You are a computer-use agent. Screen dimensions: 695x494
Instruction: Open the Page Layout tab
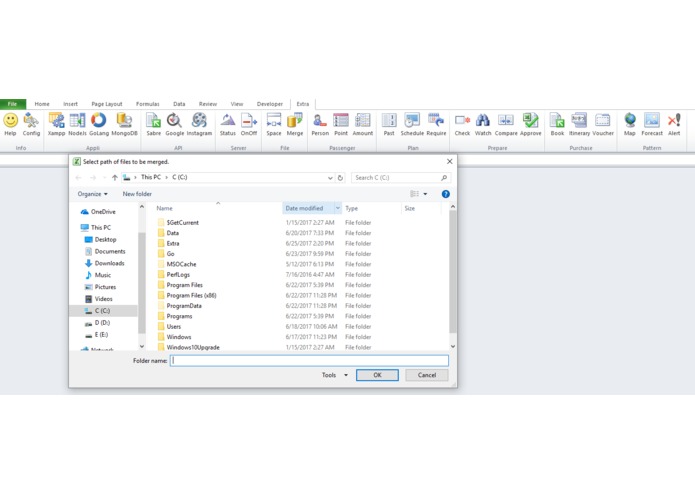coord(107,104)
